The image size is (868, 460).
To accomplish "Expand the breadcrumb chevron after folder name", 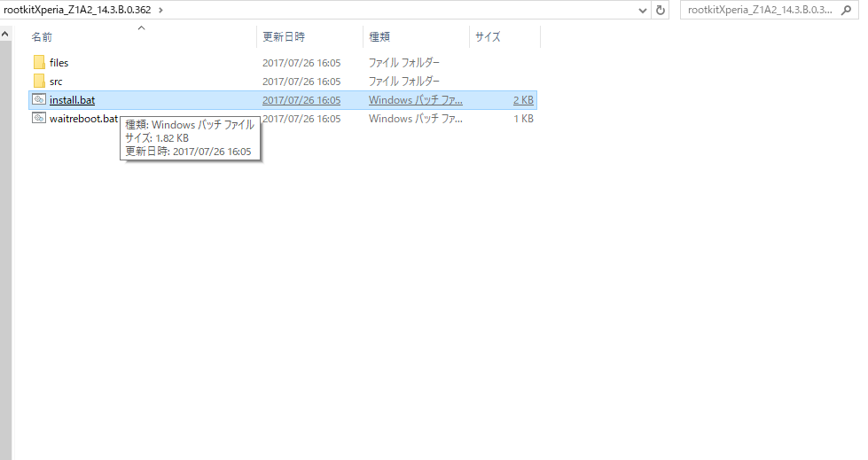I will point(160,10).
